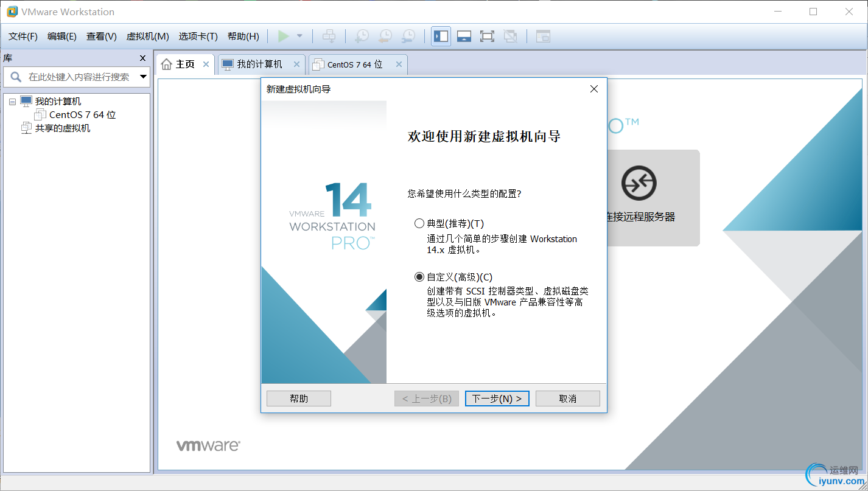Click the 连接远程服务器 tile icon
The height and width of the screenshot is (491, 868).
click(639, 183)
